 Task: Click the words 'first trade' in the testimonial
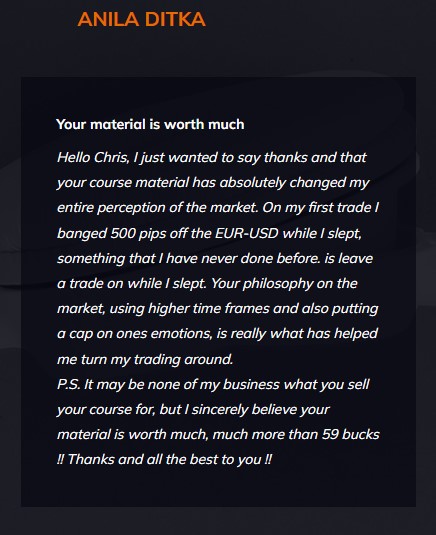click(x=339, y=208)
